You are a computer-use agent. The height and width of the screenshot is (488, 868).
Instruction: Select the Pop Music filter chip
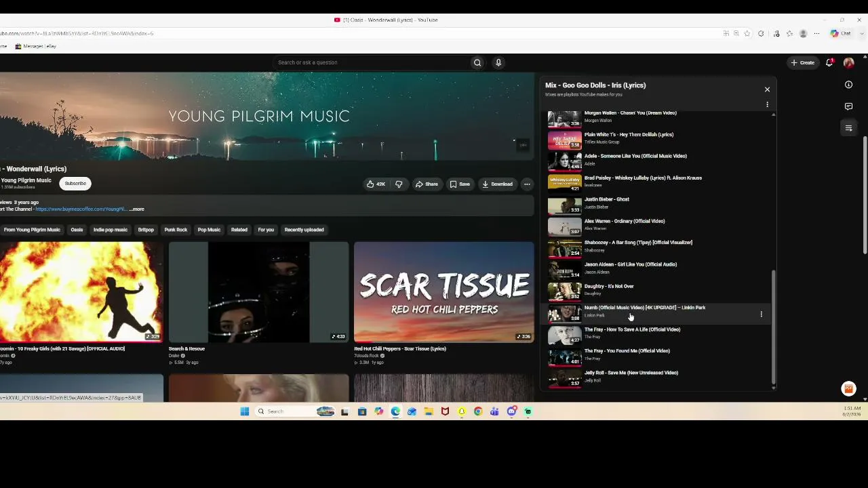(x=209, y=230)
